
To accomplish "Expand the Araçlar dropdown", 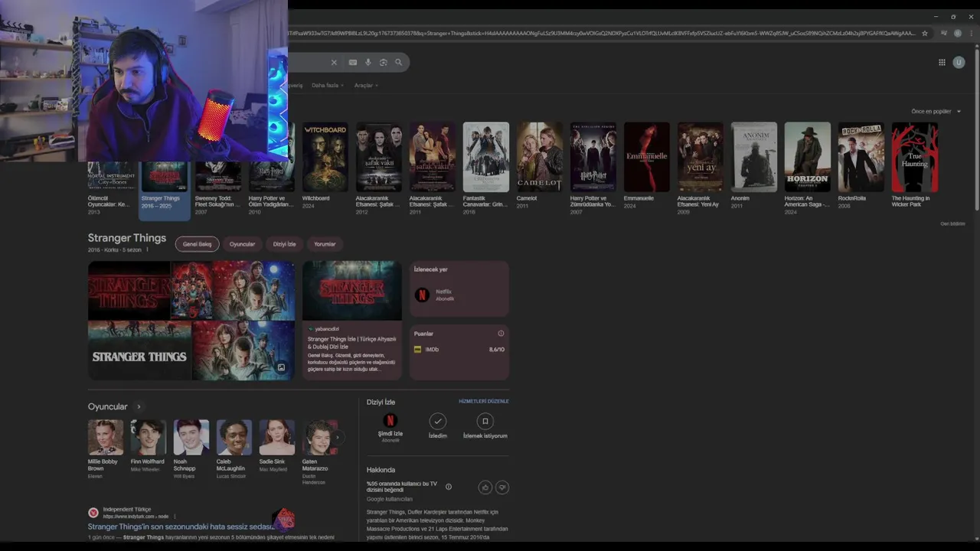I will click(366, 86).
